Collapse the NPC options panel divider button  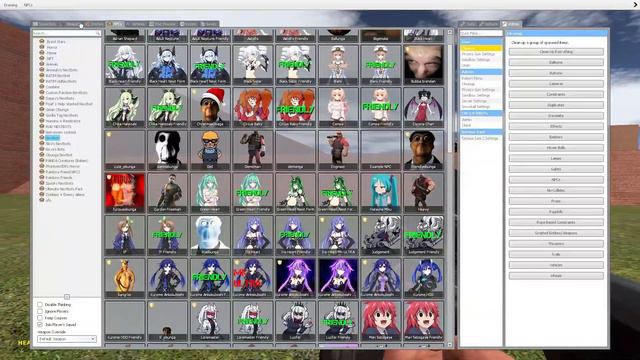[67, 297]
